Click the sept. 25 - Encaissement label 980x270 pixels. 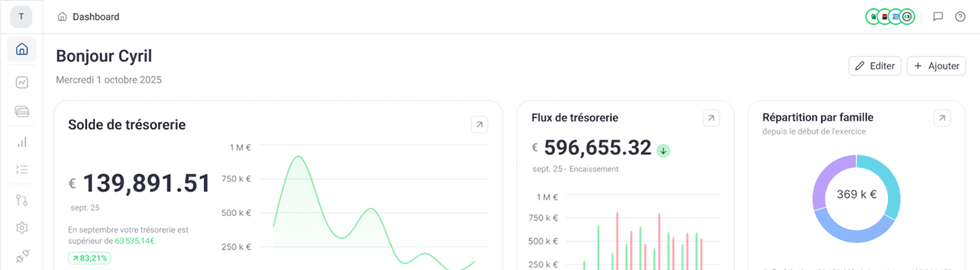point(576,169)
